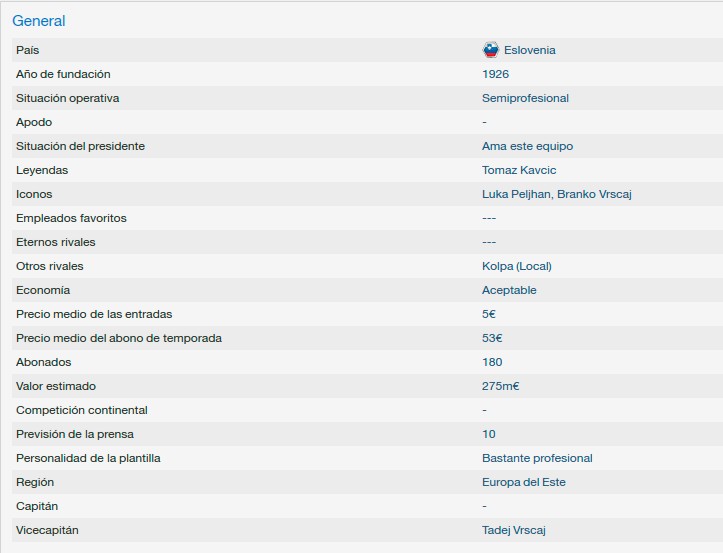
Task: Select the average ticket price 5€
Action: pyautogui.click(x=489, y=314)
